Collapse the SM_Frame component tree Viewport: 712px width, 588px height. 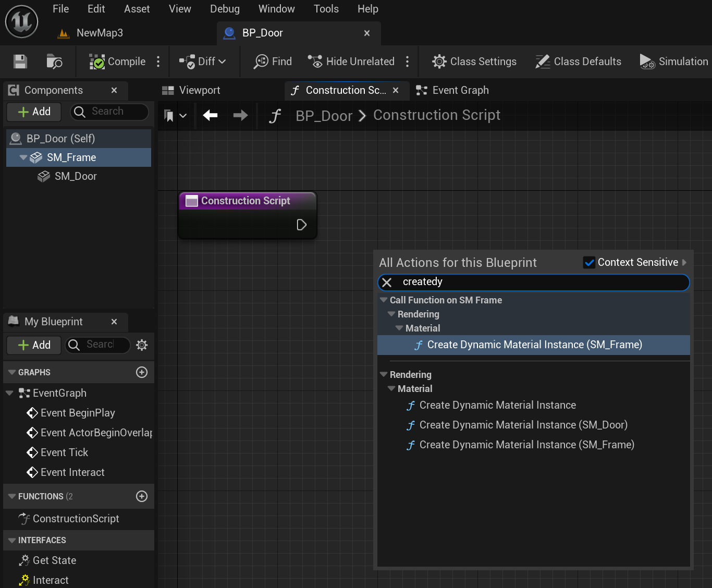coord(23,157)
